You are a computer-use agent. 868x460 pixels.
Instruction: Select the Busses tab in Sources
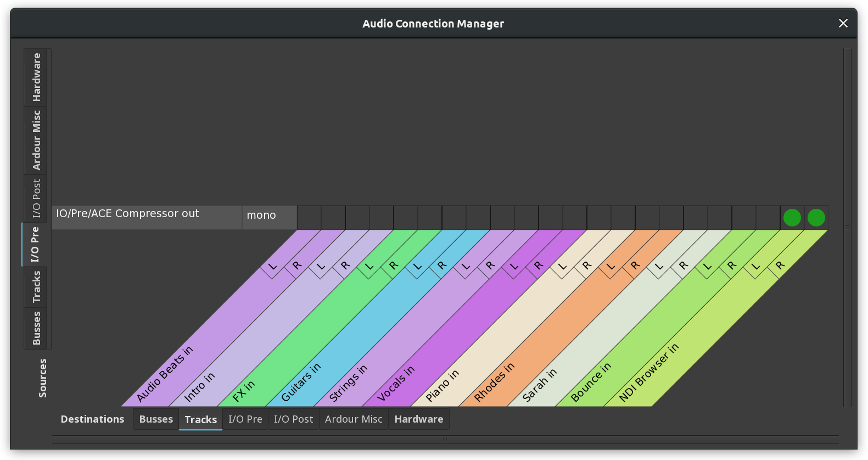coord(36,328)
